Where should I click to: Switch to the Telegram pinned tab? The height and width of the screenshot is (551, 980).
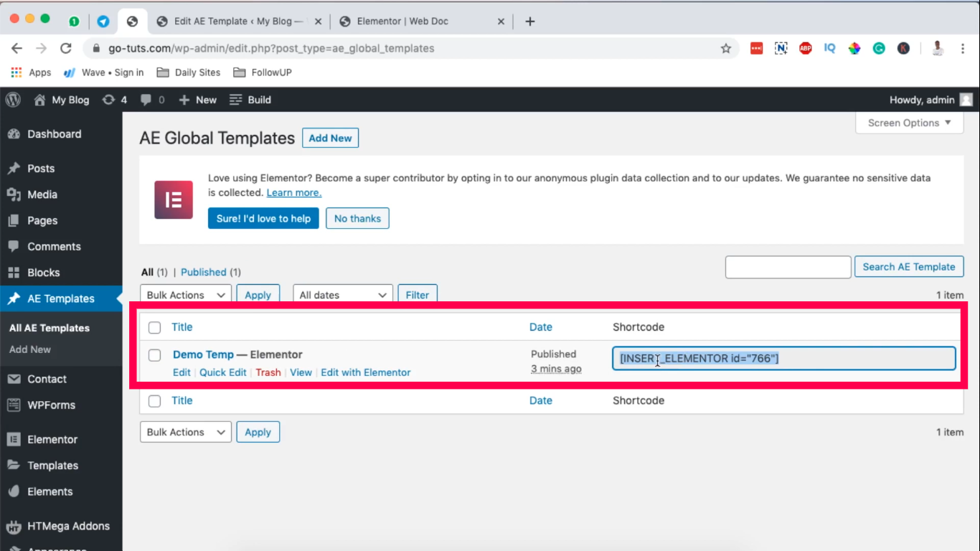click(103, 22)
